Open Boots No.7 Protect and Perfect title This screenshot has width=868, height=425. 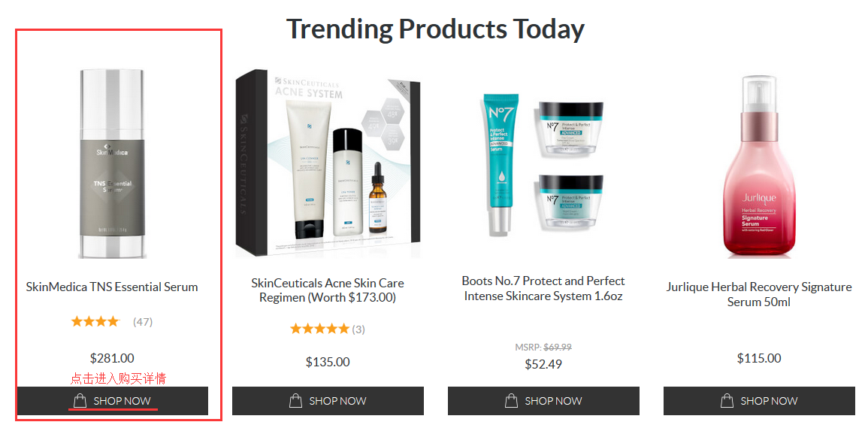(x=543, y=289)
